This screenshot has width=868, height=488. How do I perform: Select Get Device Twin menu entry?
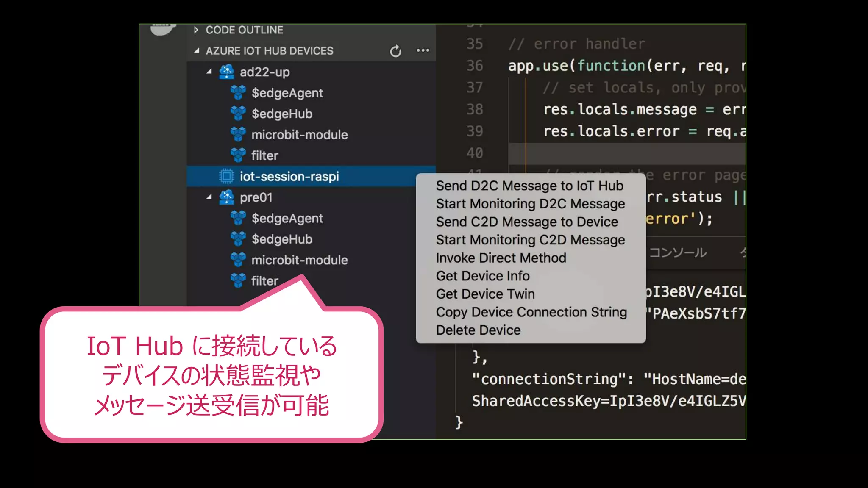pyautogui.click(x=485, y=294)
